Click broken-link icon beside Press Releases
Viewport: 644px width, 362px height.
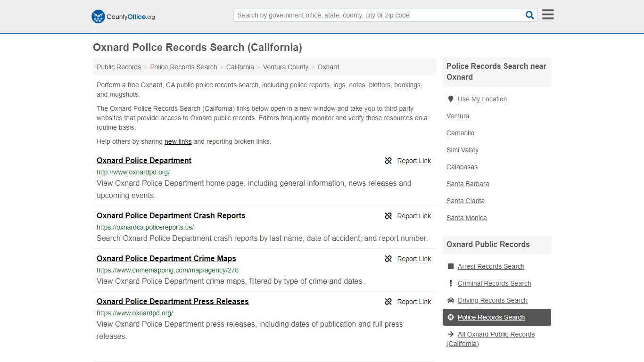388,302
